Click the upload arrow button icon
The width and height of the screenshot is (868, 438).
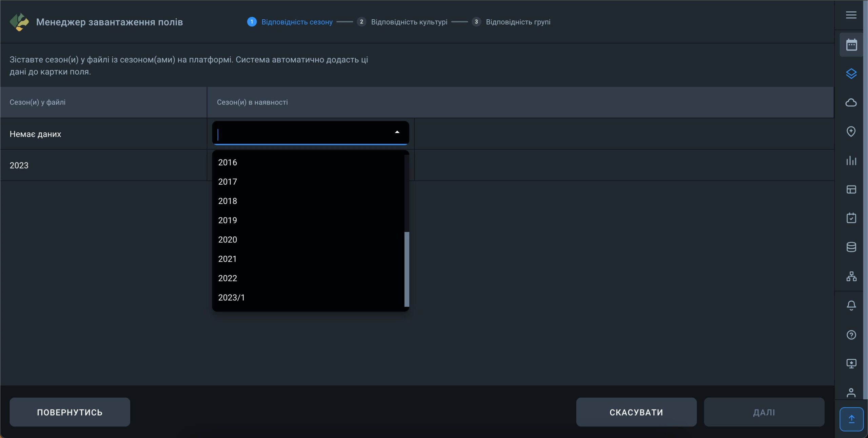[x=851, y=419]
